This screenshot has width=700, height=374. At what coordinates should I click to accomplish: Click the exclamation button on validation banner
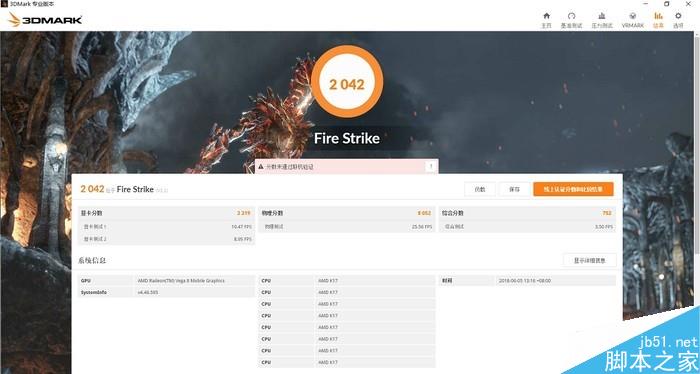[x=431, y=166]
